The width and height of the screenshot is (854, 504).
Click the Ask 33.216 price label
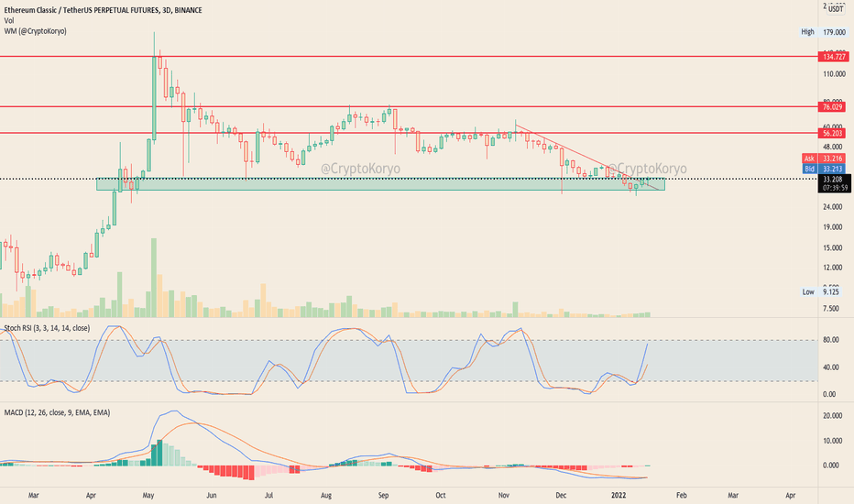(x=824, y=159)
